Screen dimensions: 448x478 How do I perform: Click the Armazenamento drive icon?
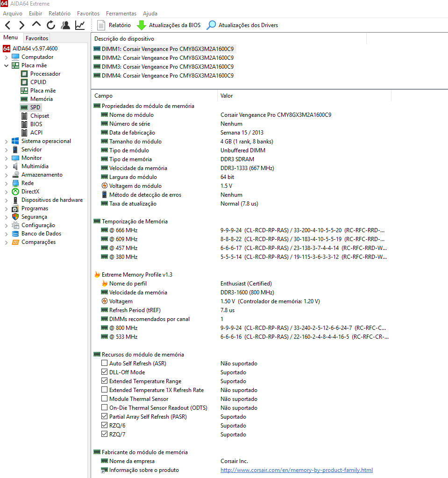pyautogui.click(x=15, y=175)
